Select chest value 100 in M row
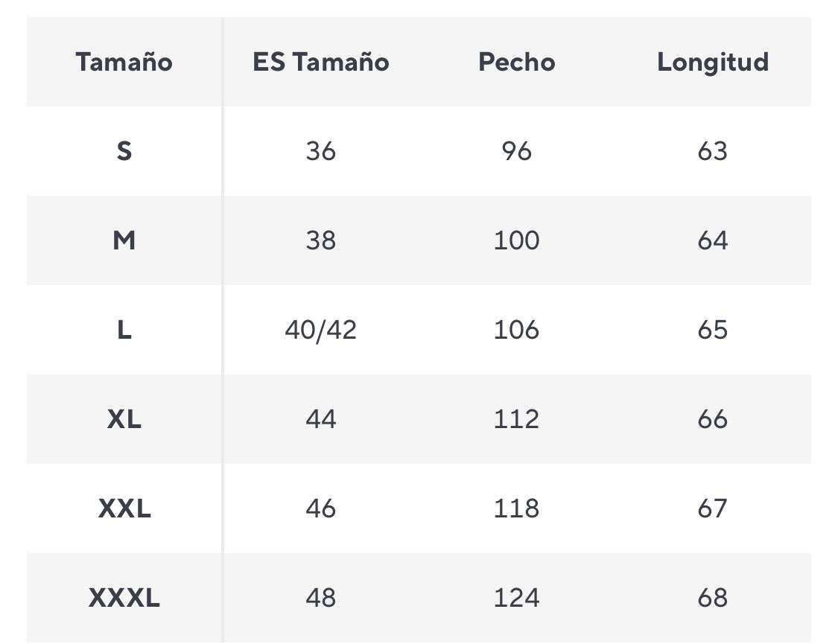The width and height of the screenshot is (838, 644). pyautogui.click(x=516, y=240)
